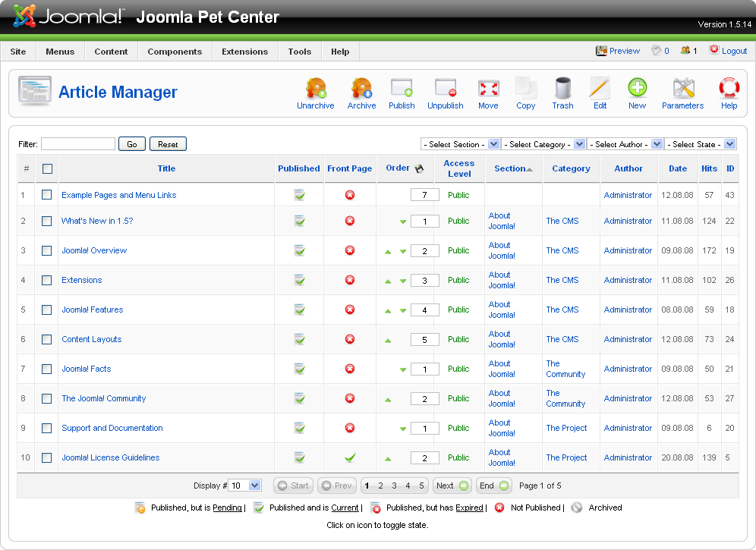Click the Help lifebuoy icon

[729, 88]
